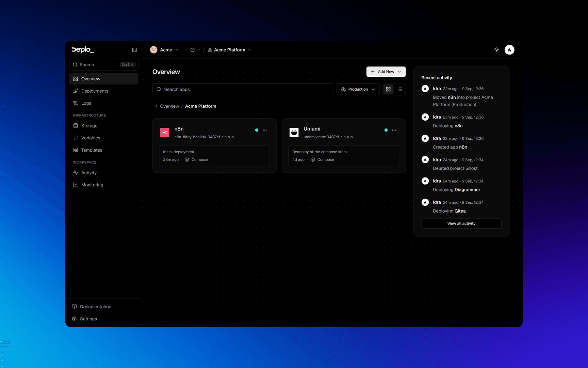The image size is (588, 368).
Task: Click Idra avatar on Deleted project Ghost row
Action: [x=425, y=160]
